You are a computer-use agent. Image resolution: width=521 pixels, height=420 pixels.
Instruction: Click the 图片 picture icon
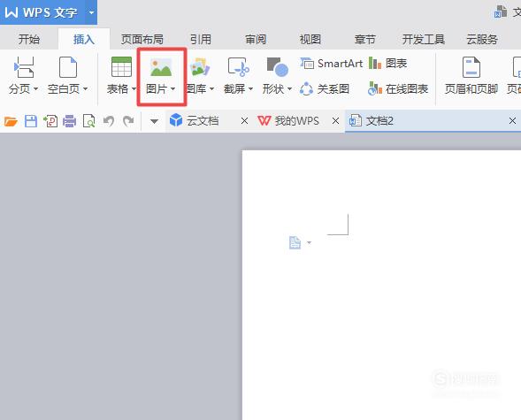point(161,67)
